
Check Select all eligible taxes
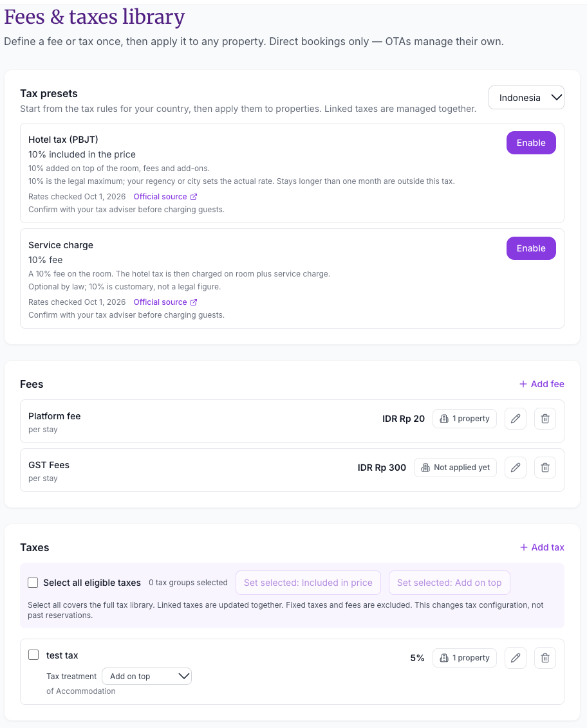pyautogui.click(x=33, y=583)
